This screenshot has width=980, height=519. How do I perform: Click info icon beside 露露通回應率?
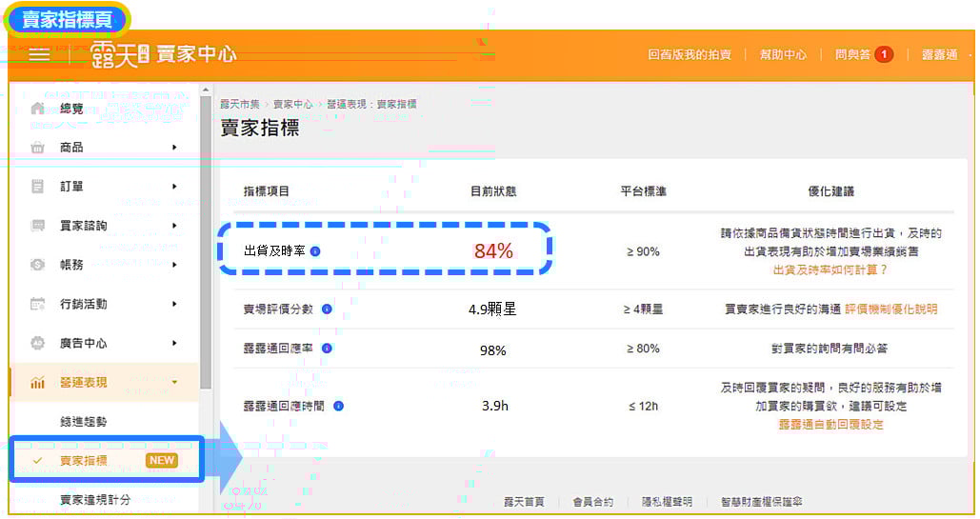(327, 349)
